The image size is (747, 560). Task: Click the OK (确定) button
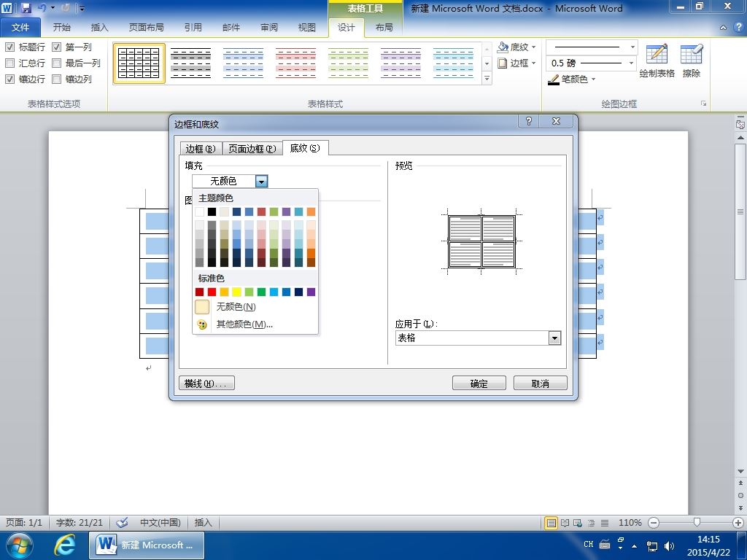479,384
